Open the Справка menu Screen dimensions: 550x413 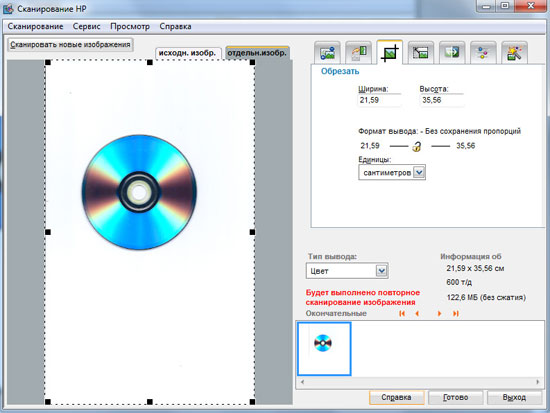[x=175, y=26]
